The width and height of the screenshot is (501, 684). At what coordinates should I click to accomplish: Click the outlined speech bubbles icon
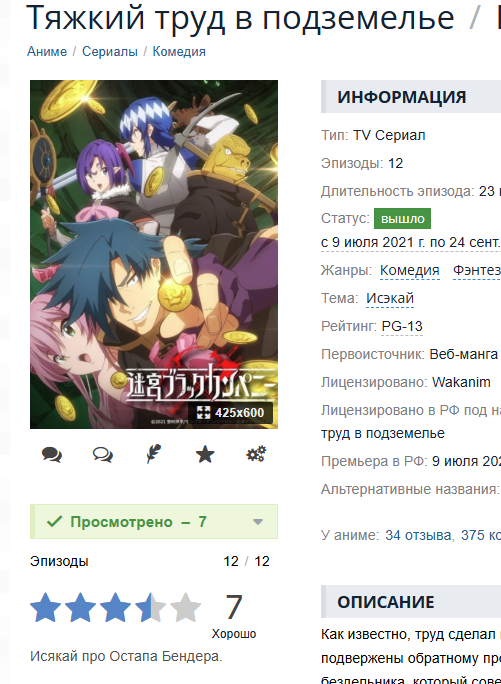click(103, 455)
